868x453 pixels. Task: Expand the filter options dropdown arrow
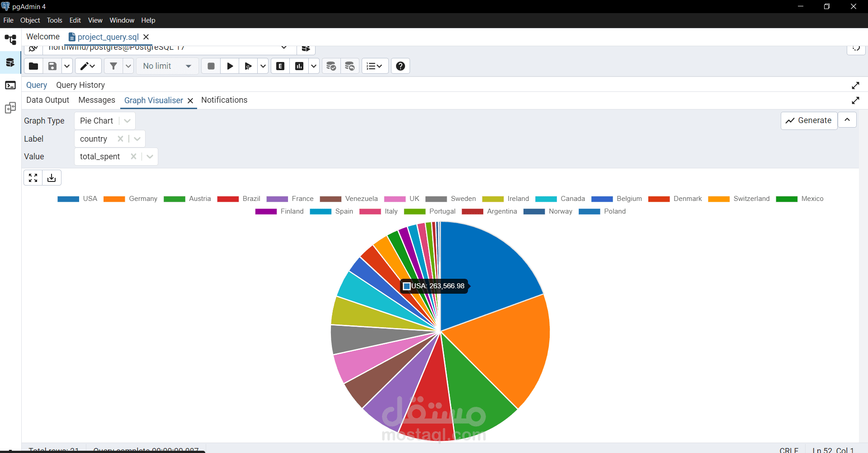(x=128, y=66)
